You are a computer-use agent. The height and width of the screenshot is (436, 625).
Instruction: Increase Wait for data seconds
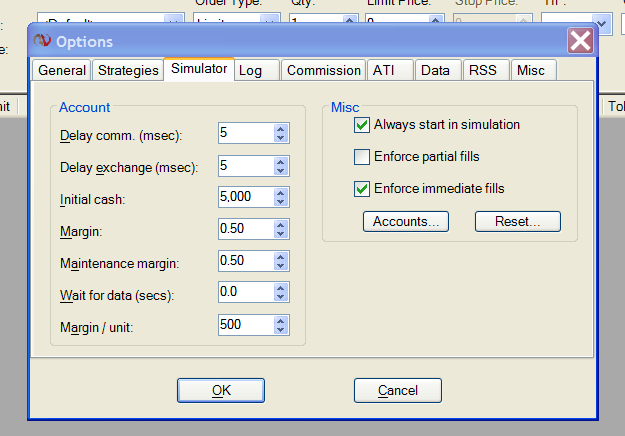[281, 288]
